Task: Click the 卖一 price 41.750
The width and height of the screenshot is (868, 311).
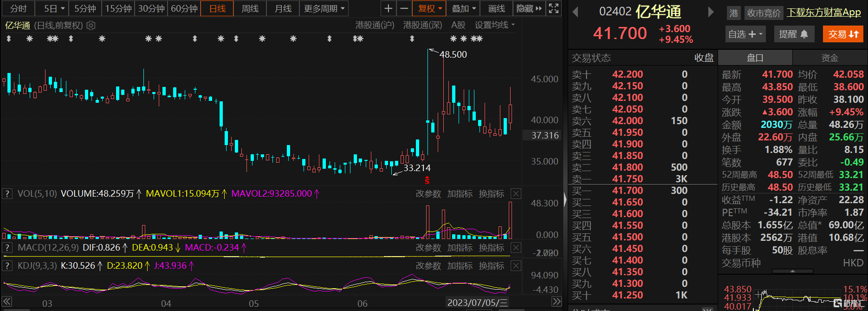Action: click(x=628, y=179)
